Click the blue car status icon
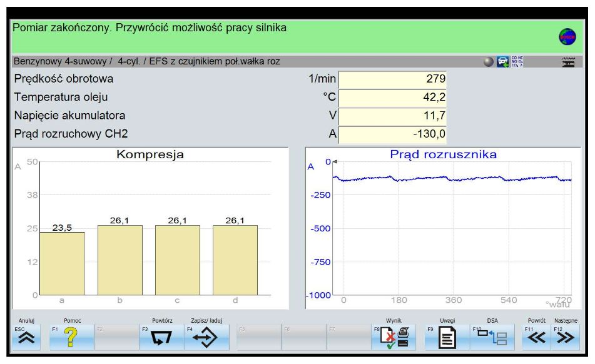Viewport: 595px width, 364px height. coord(502,62)
